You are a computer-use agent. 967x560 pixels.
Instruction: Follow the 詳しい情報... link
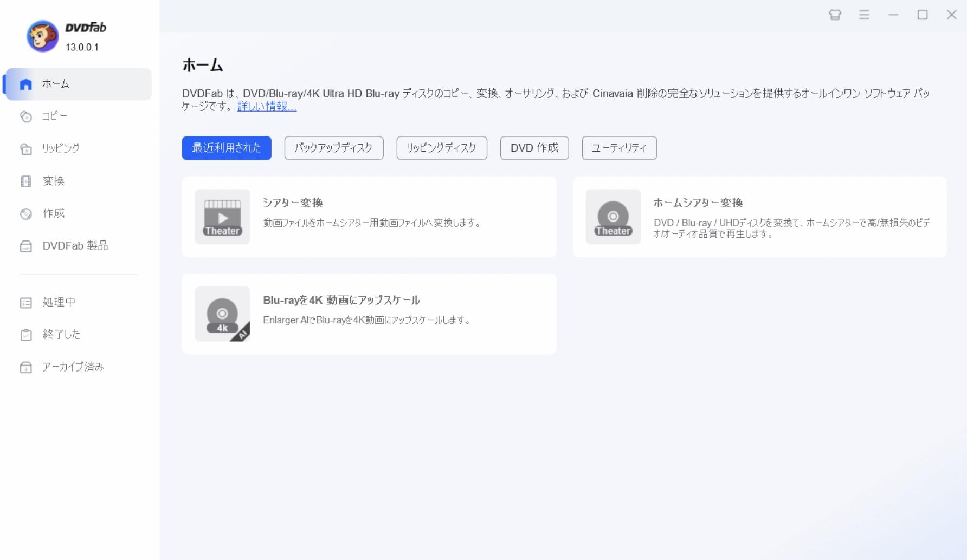[x=267, y=107]
